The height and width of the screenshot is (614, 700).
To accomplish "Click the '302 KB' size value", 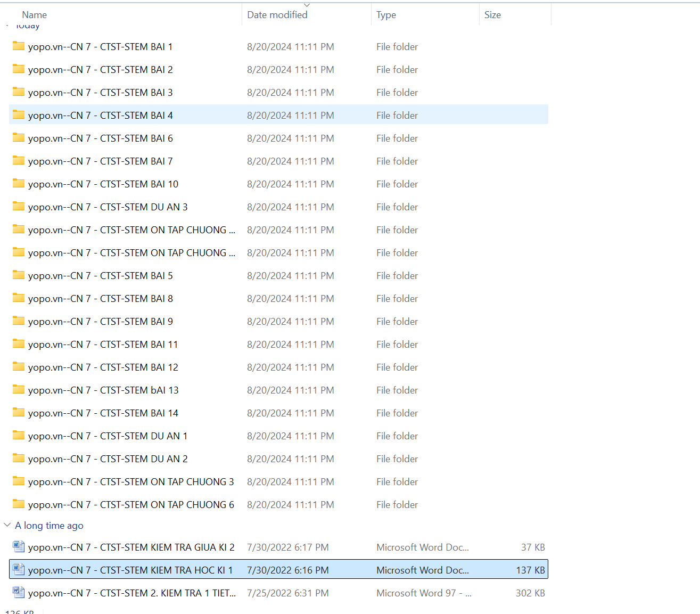I will point(530,593).
